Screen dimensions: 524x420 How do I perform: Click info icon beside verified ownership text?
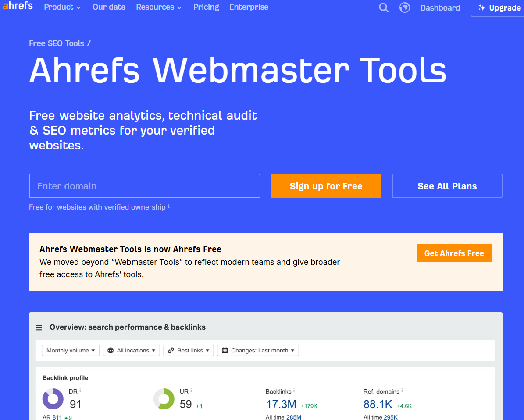click(169, 206)
